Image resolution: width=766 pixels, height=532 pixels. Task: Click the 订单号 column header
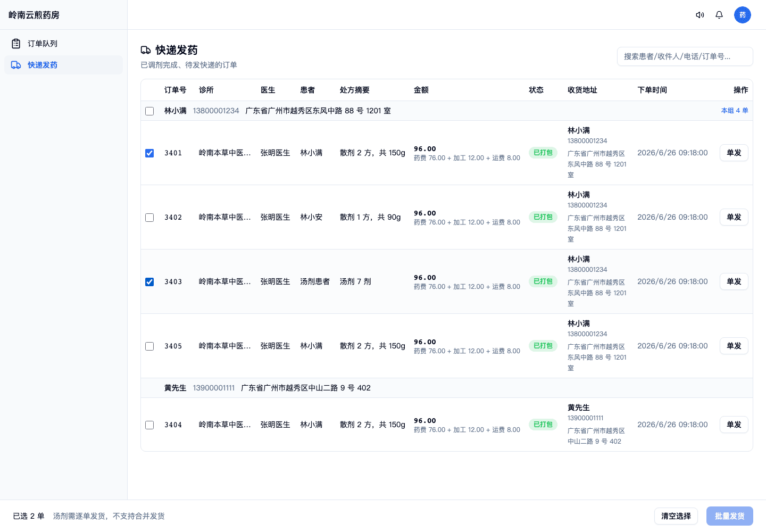[176, 90]
